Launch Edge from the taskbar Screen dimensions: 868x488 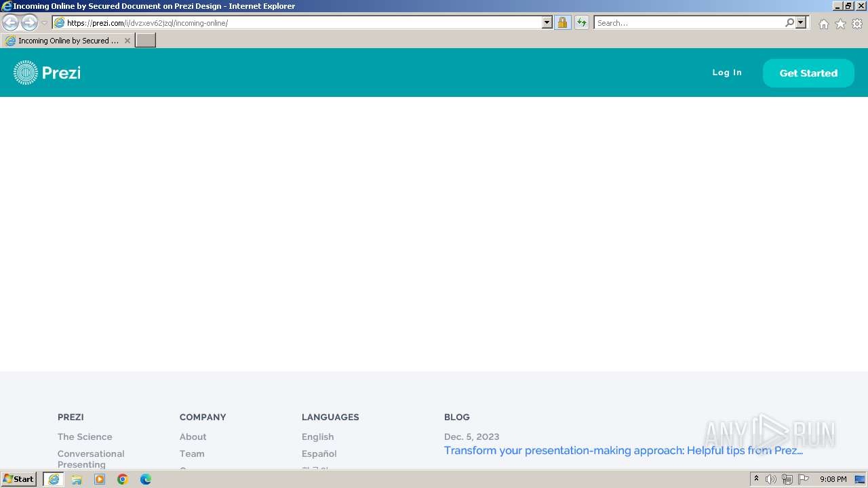tap(146, 479)
